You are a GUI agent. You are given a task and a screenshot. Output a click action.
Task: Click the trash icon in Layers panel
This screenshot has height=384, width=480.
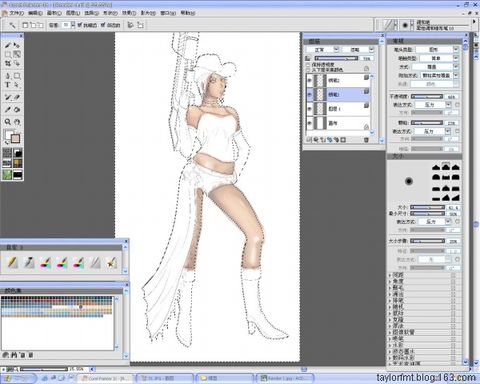pyautogui.click(x=366, y=140)
